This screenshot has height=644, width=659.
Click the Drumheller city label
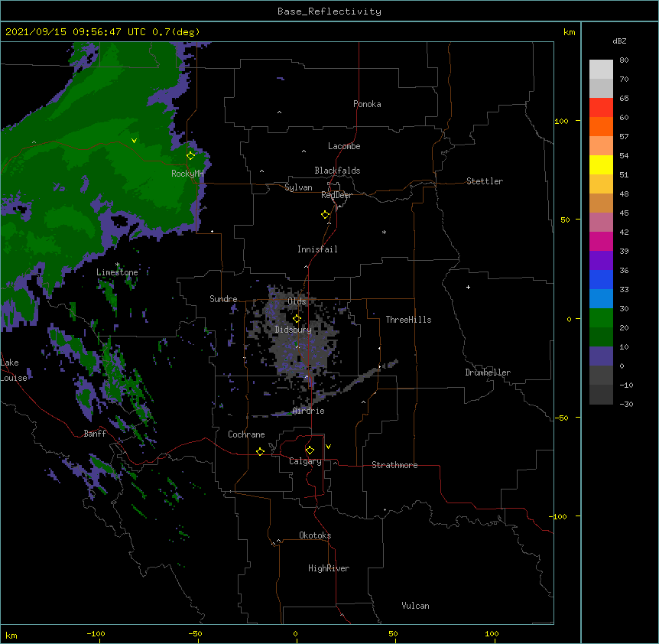(x=488, y=372)
